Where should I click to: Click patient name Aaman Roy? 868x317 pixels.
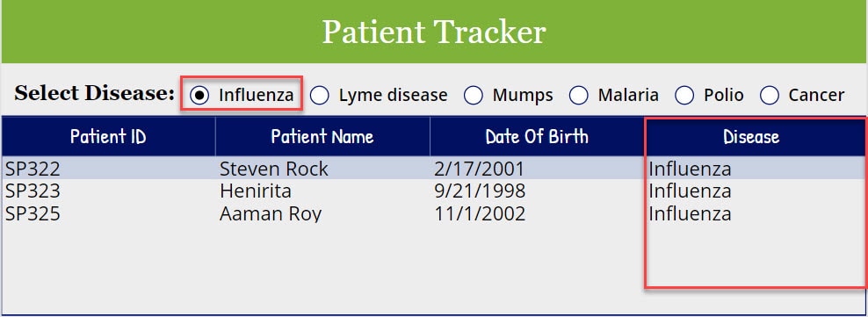[270, 213]
